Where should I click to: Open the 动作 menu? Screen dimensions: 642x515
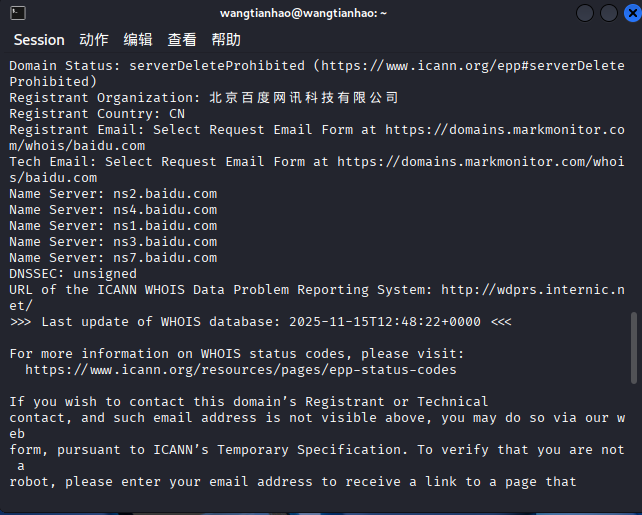[x=93, y=40]
